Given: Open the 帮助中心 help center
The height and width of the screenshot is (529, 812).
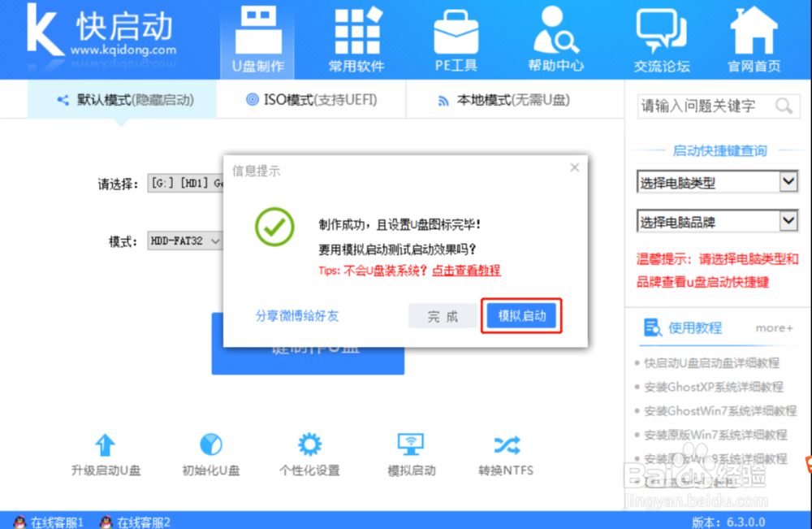Looking at the screenshot, I should [555, 38].
